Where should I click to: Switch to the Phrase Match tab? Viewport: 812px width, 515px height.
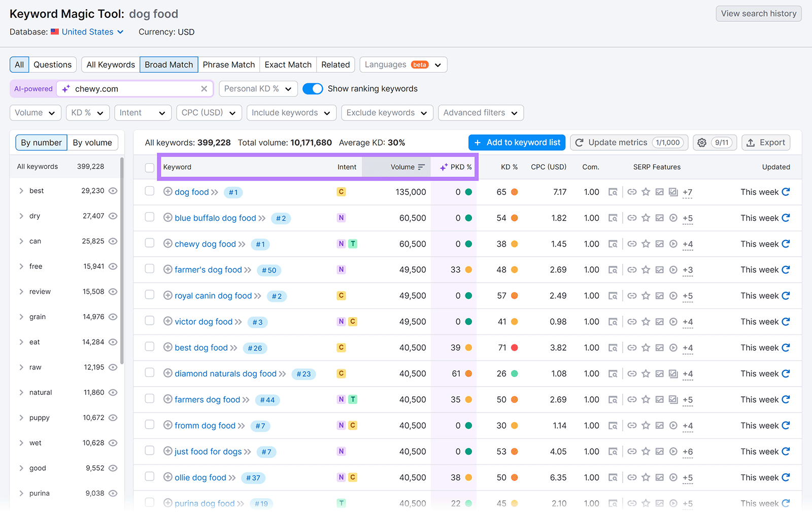pos(228,64)
